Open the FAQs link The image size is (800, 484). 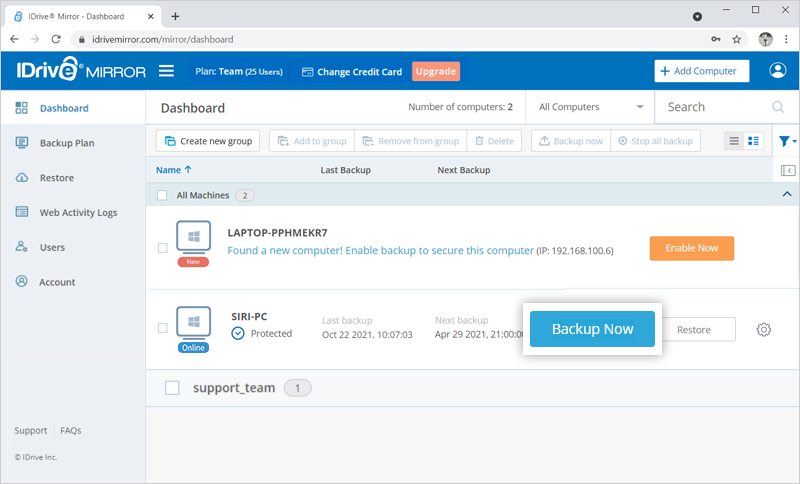(x=71, y=430)
